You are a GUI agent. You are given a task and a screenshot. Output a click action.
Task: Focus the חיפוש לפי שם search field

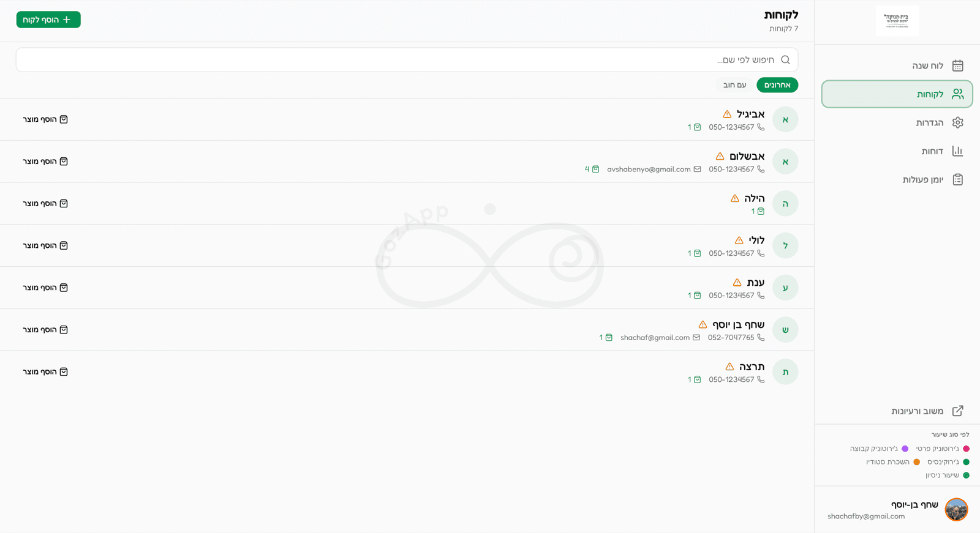click(407, 60)
